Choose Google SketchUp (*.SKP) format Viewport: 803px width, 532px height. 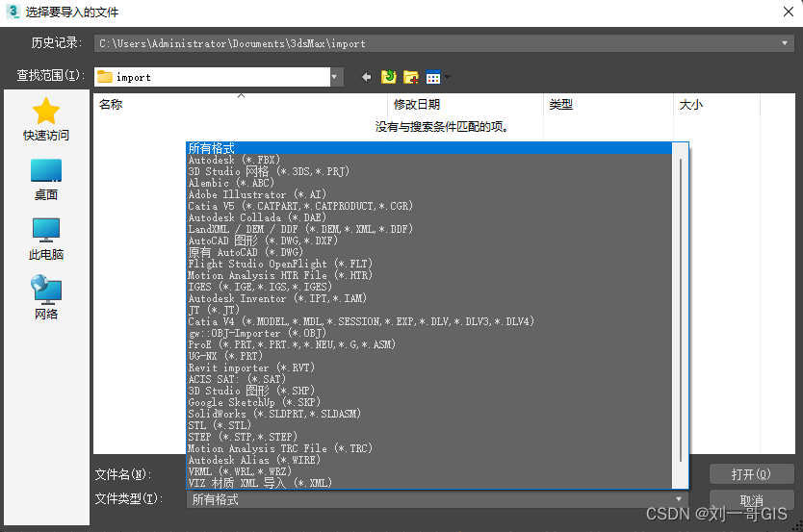click(x=429, y=402)
